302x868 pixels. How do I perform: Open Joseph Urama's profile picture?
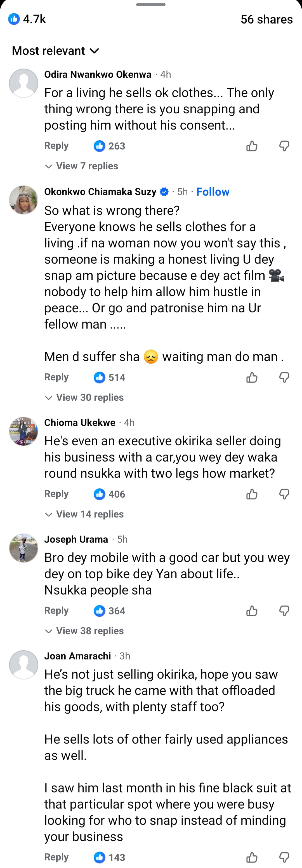pyautogui.click(x=23, y=548)
